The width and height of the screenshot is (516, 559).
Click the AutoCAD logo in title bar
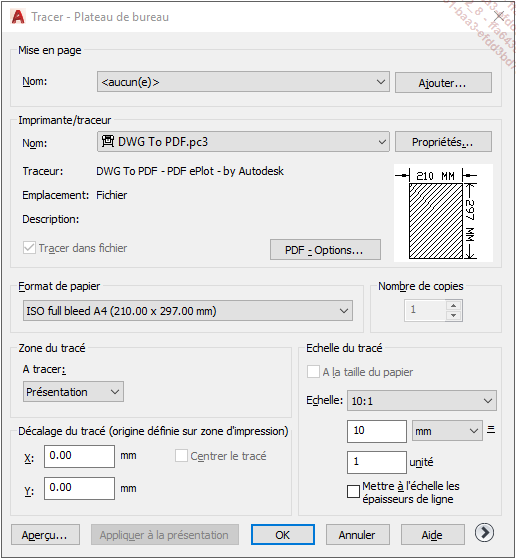(x=18, y=17)
